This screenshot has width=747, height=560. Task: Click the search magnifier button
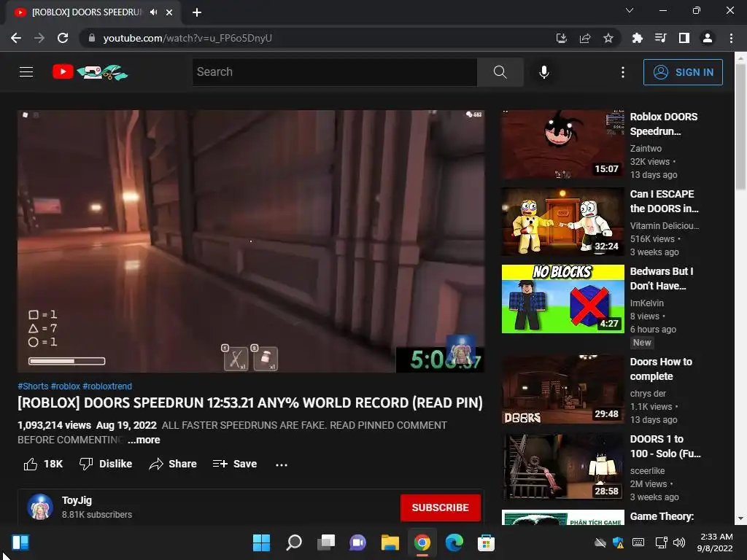(x=500, y=72)
